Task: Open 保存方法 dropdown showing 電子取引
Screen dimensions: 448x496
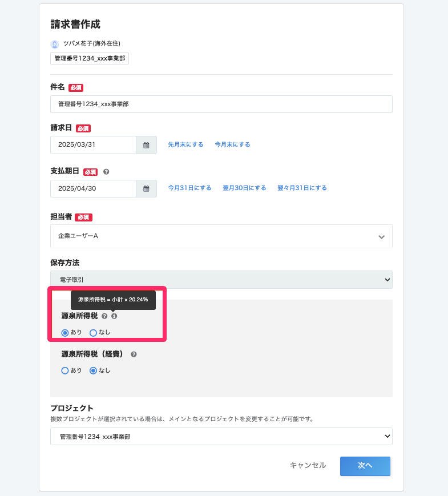Action: [221, 280]
